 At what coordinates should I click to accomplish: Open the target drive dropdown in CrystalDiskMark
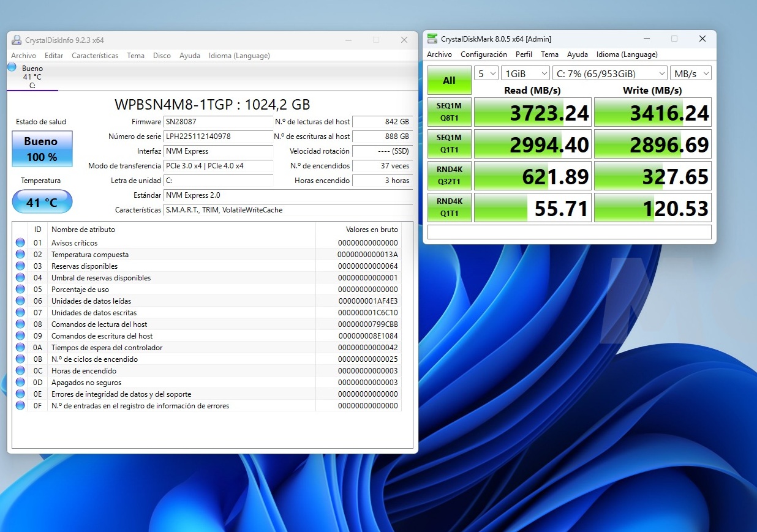(x=608, y=73)
